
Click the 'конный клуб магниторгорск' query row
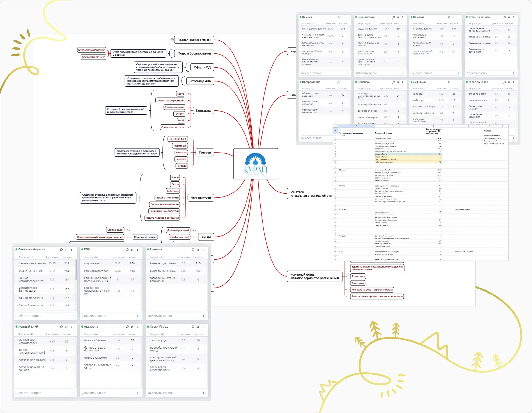[x=45, y=342]
